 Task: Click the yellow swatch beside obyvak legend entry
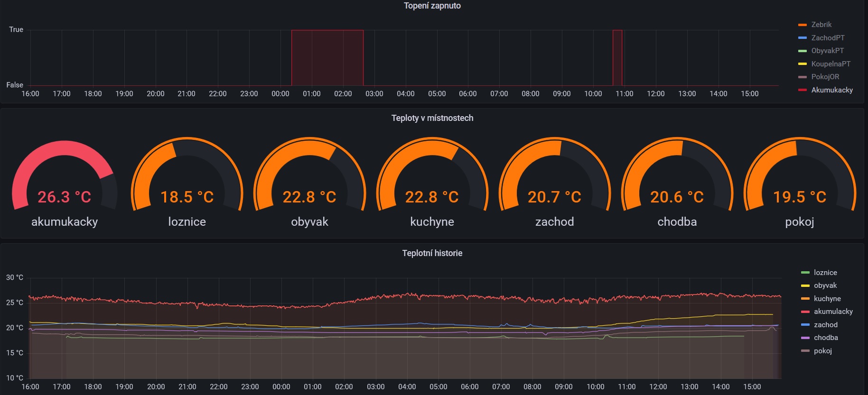pos(805,285)
